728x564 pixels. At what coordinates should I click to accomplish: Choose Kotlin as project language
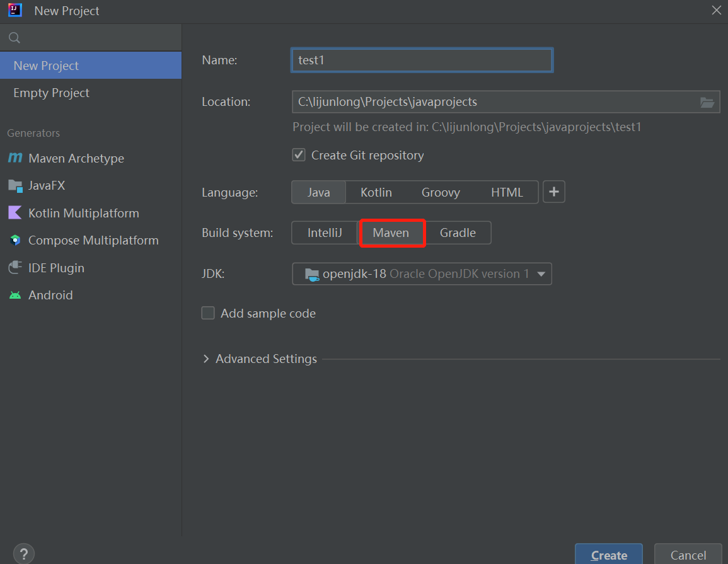point(376,192)
